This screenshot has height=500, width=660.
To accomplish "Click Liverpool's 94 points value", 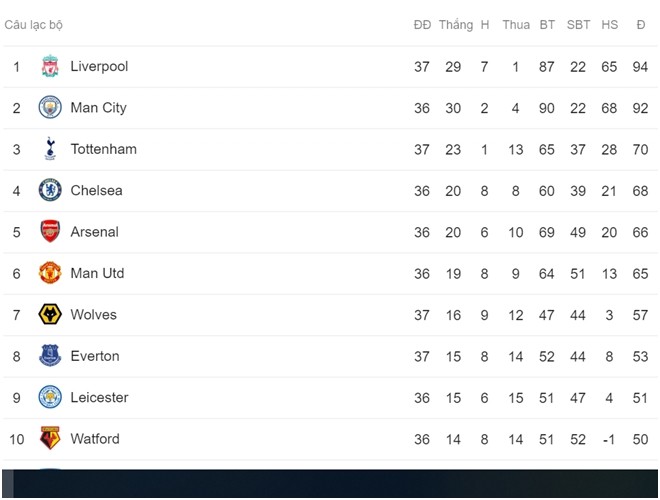I will click(x=640, y=66).
